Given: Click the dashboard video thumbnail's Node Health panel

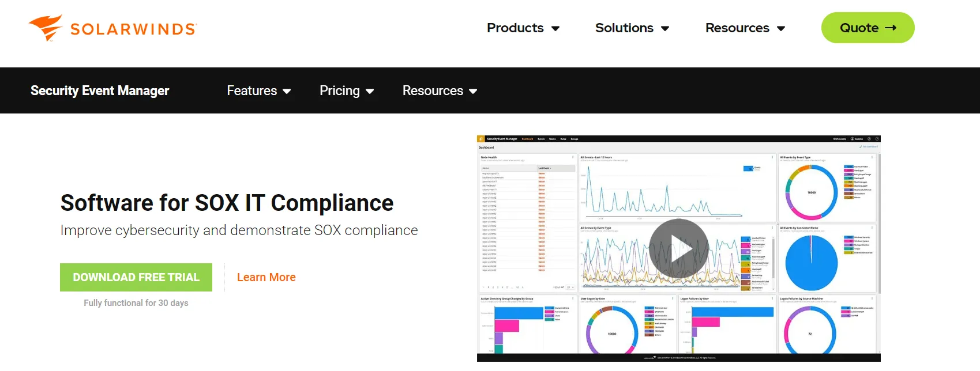Looking at the screenshot, I should click(x=527, y=223).
